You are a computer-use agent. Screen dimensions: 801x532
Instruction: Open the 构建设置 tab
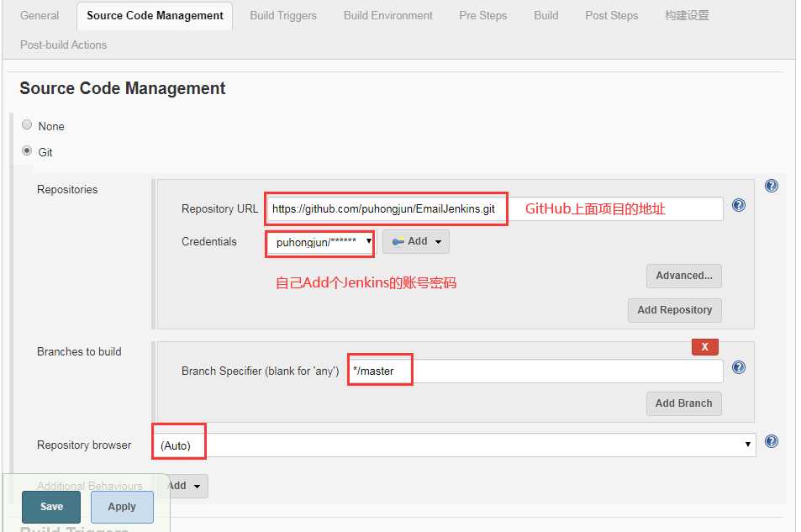pyautogui.click(x=687, y=15)
